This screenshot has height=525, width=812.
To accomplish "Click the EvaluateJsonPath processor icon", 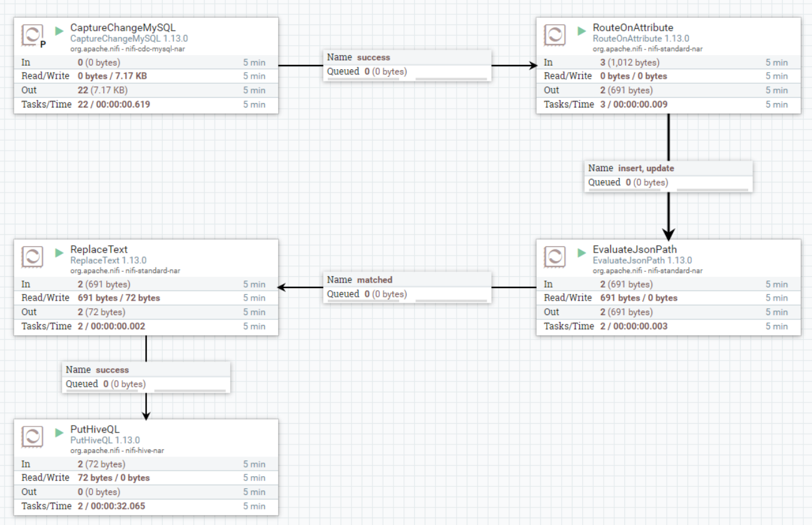I will pyautogui.click(x=554, y=256).
